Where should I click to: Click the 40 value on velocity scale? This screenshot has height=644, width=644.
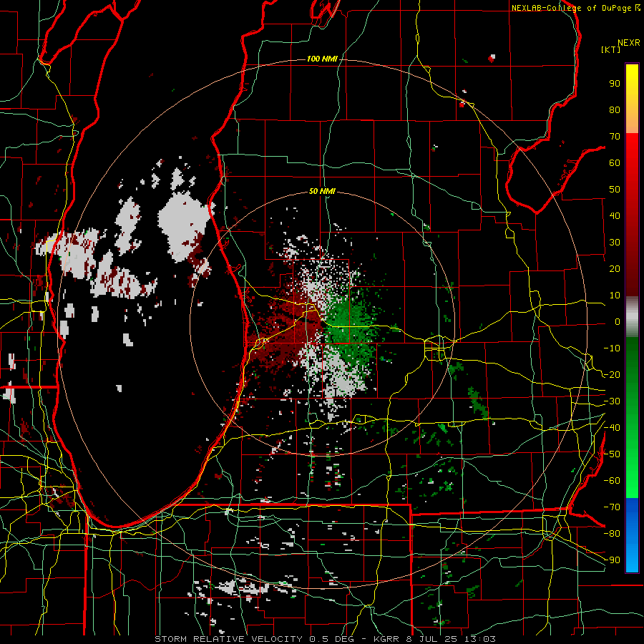(615, 216)
